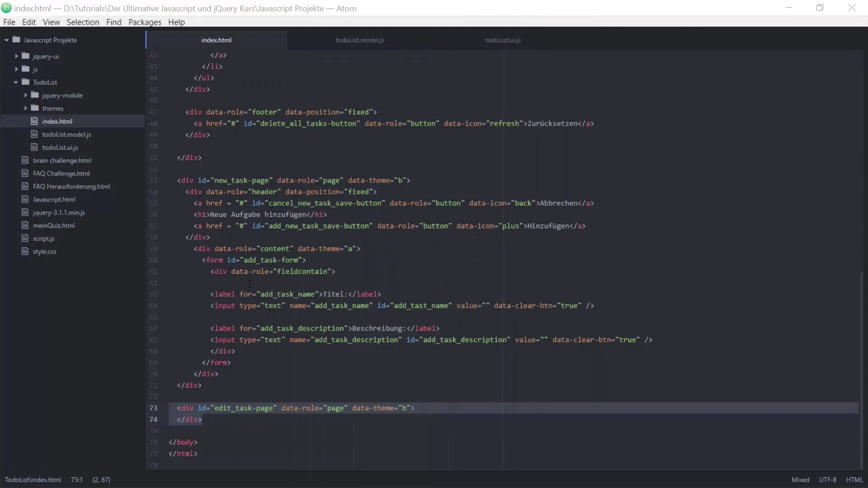The image size is (868, 488).
Task: Click the form id add_task-form line
Action: 254,260
